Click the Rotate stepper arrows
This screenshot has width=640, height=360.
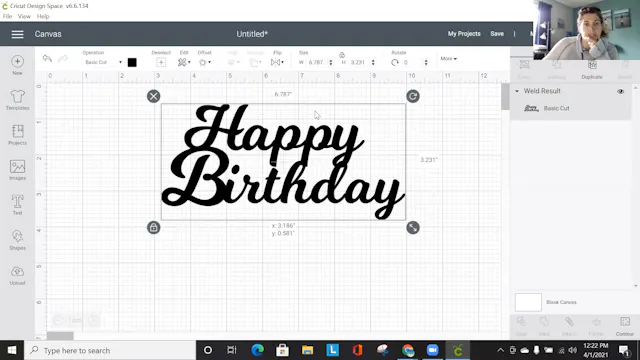(426, 62)
